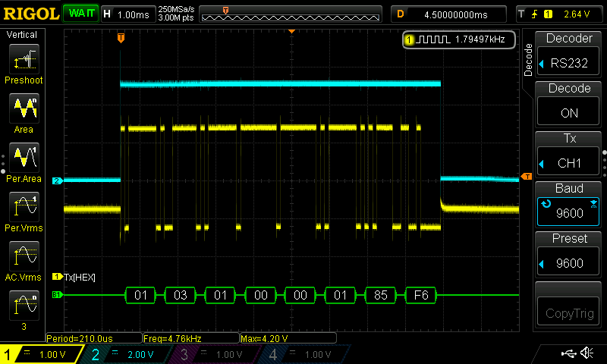The height and width of the screenshot is (364, 607).
Task: Click the B1 decode bus marker
Action: tap(57, 295)
